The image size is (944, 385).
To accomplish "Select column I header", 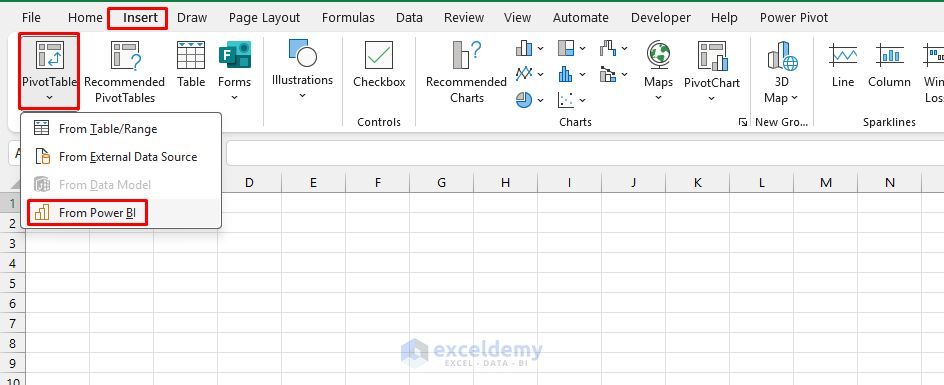I will tap(569, 183).
